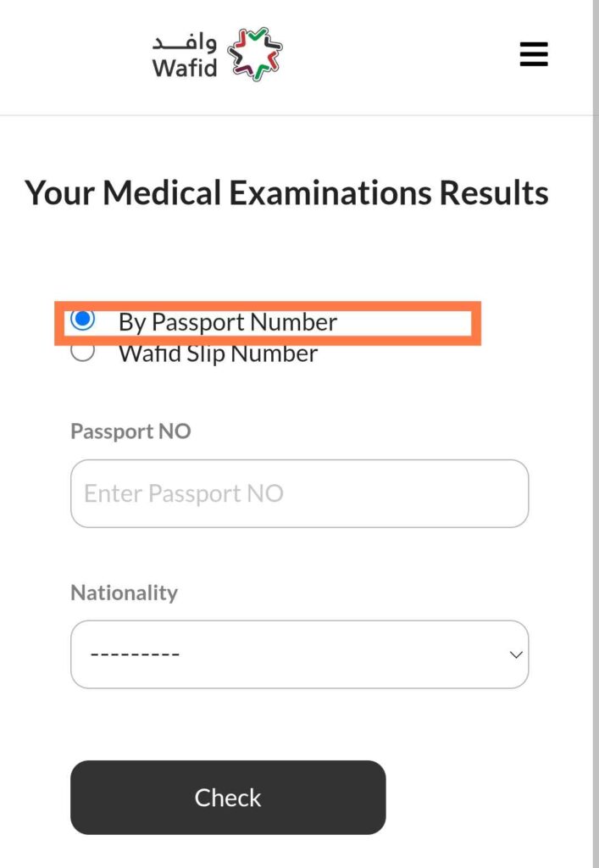Click the page vertical scrollbar
This screenshot has height=868, width=599.
click(x=596, y=434)
